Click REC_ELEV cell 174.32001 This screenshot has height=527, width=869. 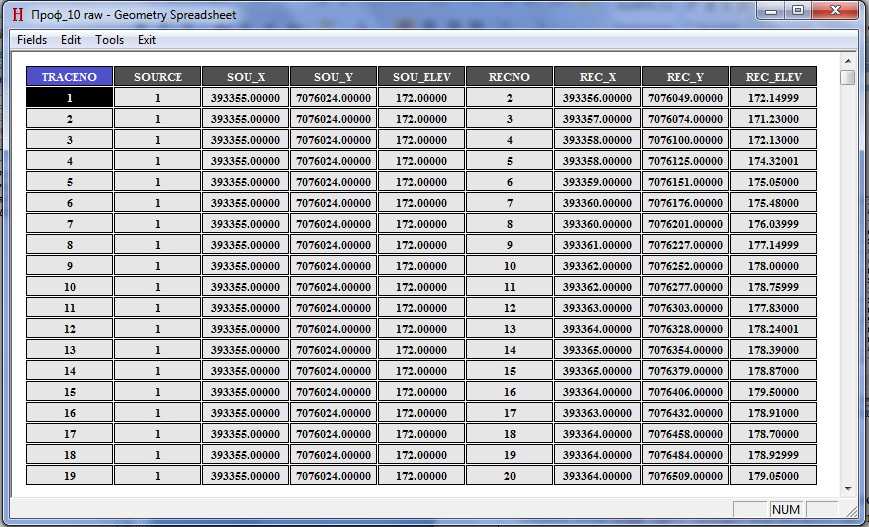pos(774,161)
